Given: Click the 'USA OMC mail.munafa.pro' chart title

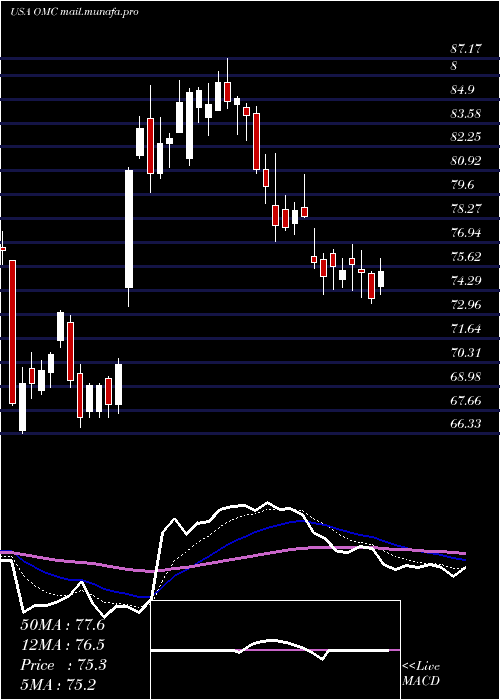Looking at the screenshot, I should [74, 12].
